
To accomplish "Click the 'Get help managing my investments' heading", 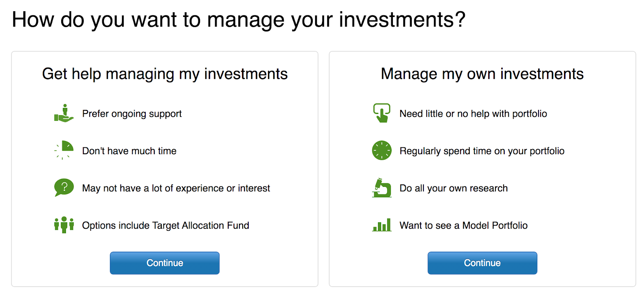I will 165,74.
